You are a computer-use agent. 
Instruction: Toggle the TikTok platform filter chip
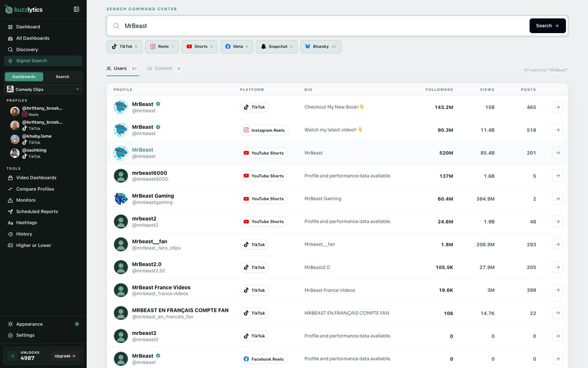point(124,46)
